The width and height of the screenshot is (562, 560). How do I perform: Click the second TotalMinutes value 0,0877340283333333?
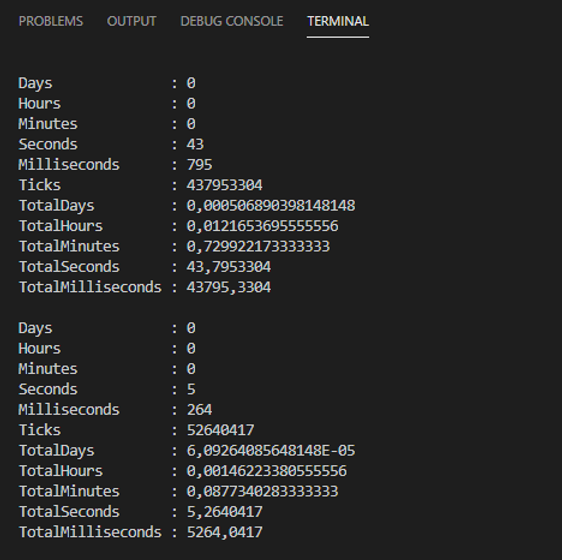pos(262,492)
